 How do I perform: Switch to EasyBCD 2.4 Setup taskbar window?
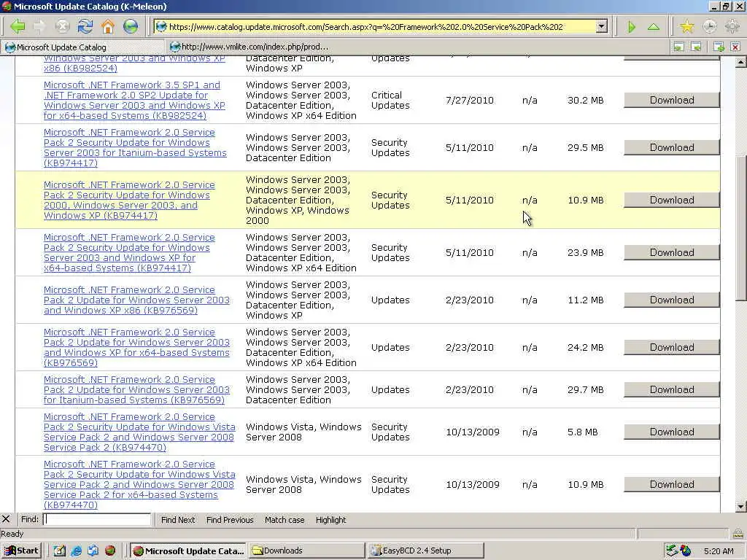[x=425, y=551]
